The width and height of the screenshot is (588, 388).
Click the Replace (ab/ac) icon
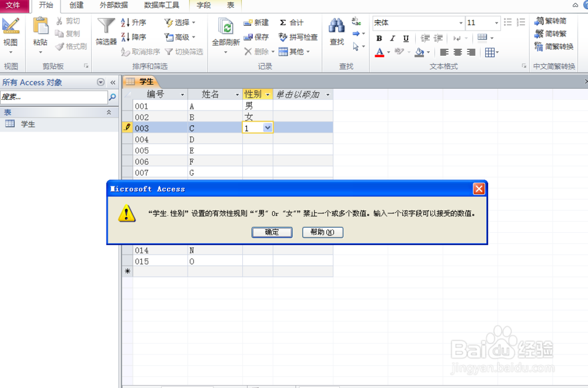click(x=356, y=21)
